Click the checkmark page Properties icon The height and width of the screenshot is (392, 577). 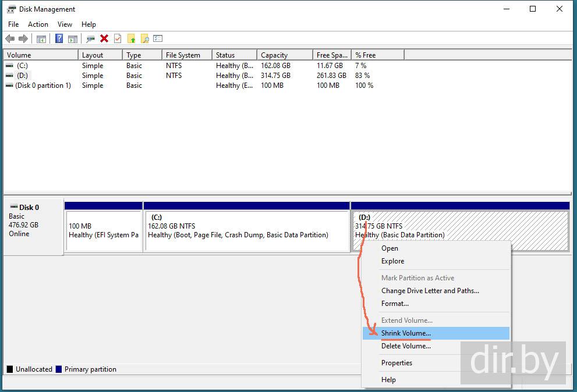pos(118,39)
